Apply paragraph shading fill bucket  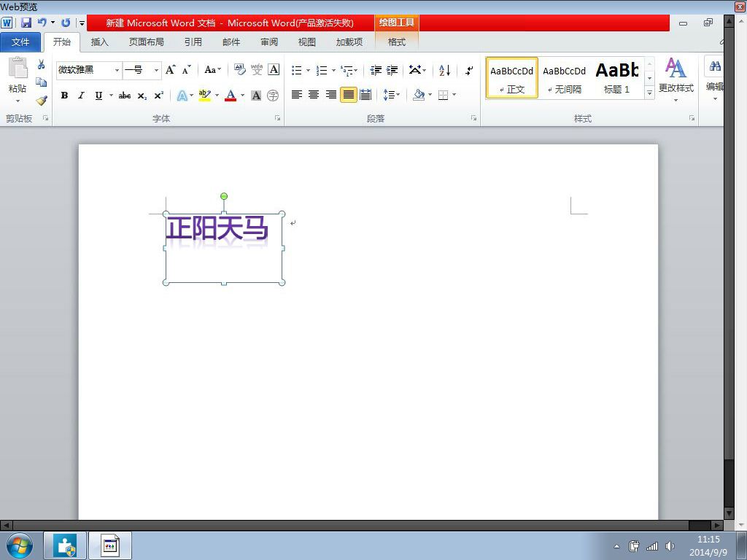(419, 95)
